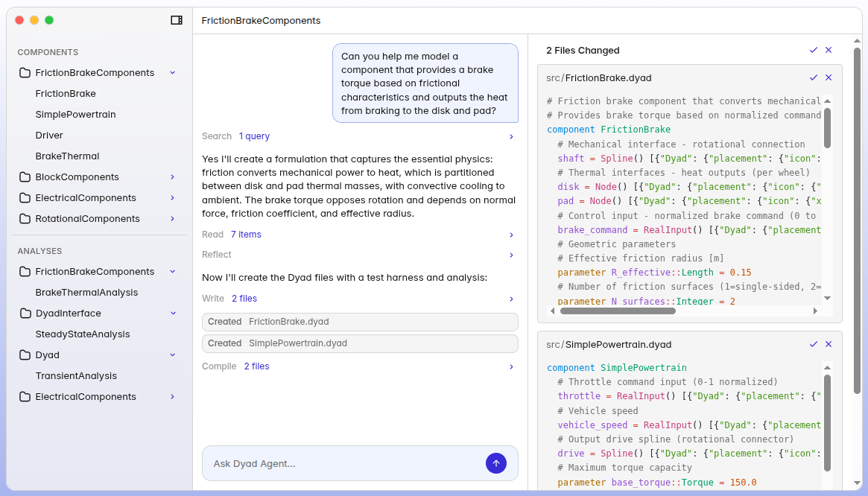Expand the BlockComponents folder
The width and height of the screenshot is (868, 496).
(173, 177)
